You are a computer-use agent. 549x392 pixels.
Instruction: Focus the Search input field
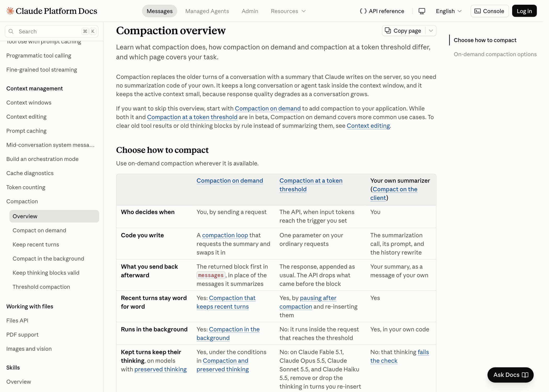[52, 31]
